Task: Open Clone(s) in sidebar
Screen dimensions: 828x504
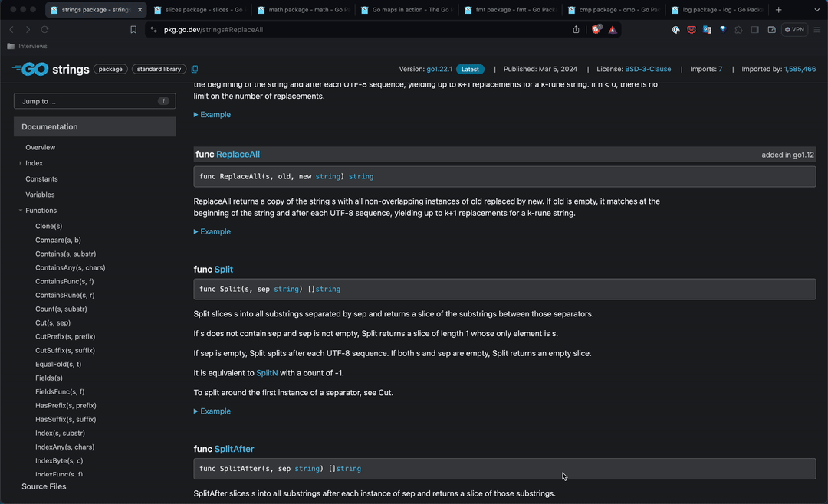Action: [x=48, y=226]
